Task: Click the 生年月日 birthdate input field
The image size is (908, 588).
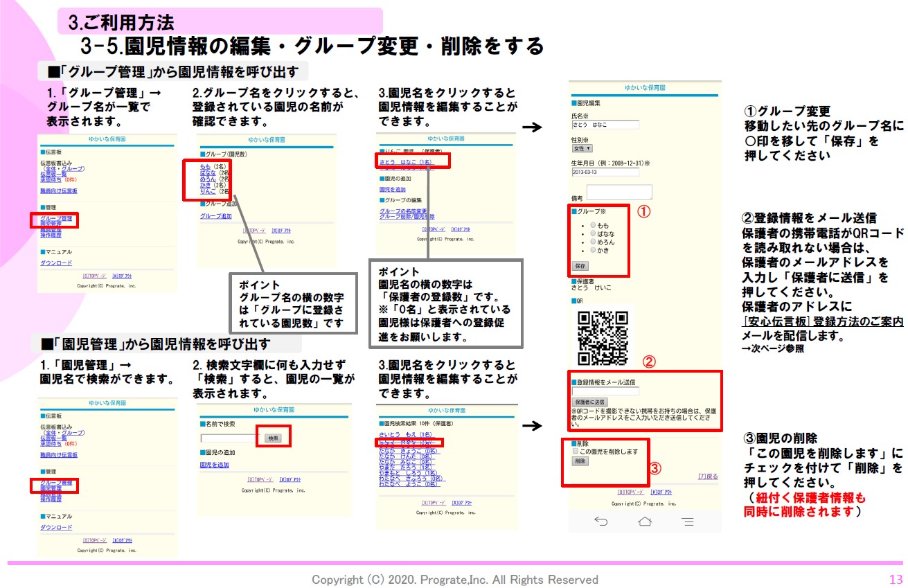Action: point(605,172)
